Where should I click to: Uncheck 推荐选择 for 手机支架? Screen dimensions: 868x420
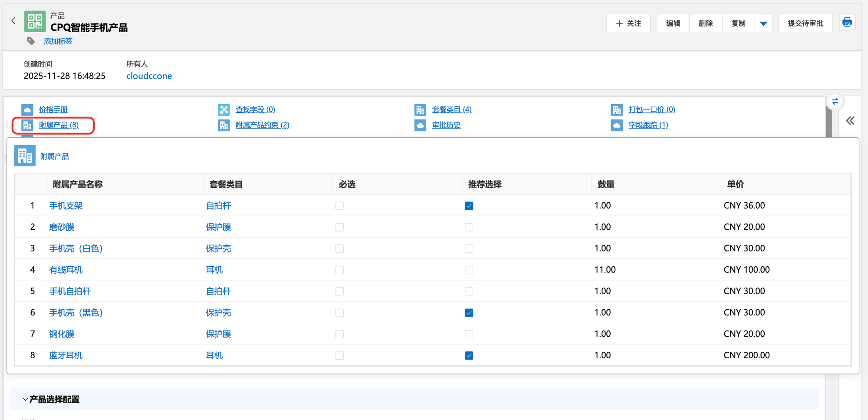(x=469, y=206)
